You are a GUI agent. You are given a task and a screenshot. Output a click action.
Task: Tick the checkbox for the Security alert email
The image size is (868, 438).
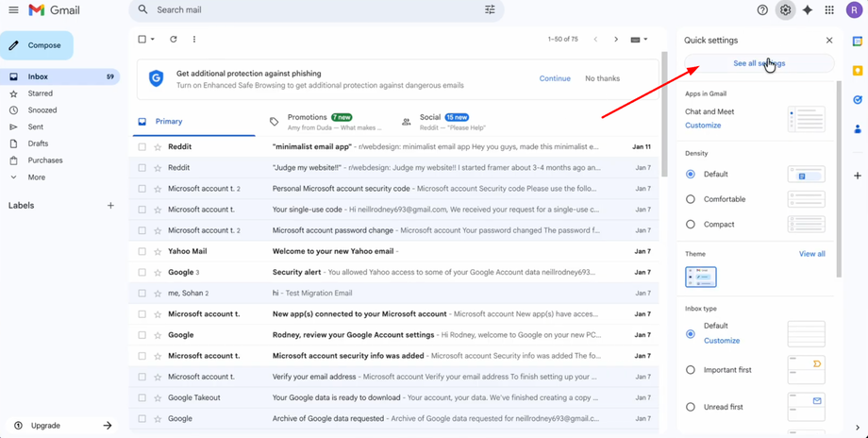tap(142, 273)
